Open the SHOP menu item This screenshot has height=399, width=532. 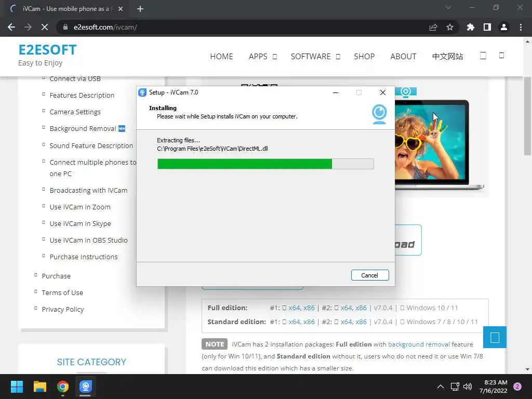tap(364, 56)
